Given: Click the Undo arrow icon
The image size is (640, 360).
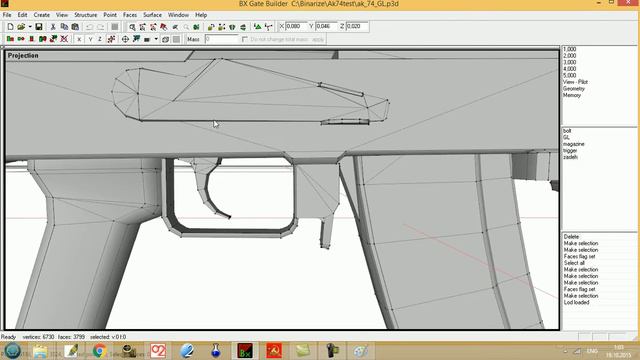Looking at the screenshot, I should (89, 27).
